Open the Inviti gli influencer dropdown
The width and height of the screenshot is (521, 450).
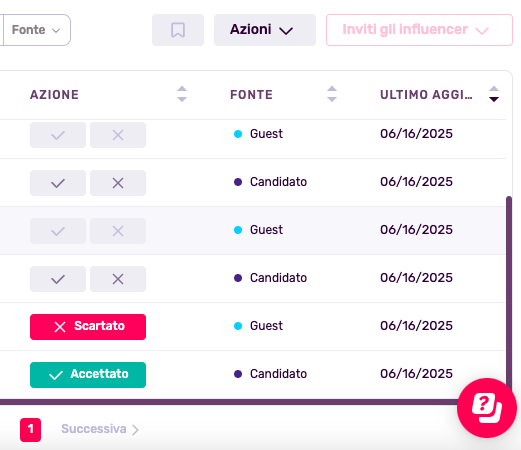419,30
